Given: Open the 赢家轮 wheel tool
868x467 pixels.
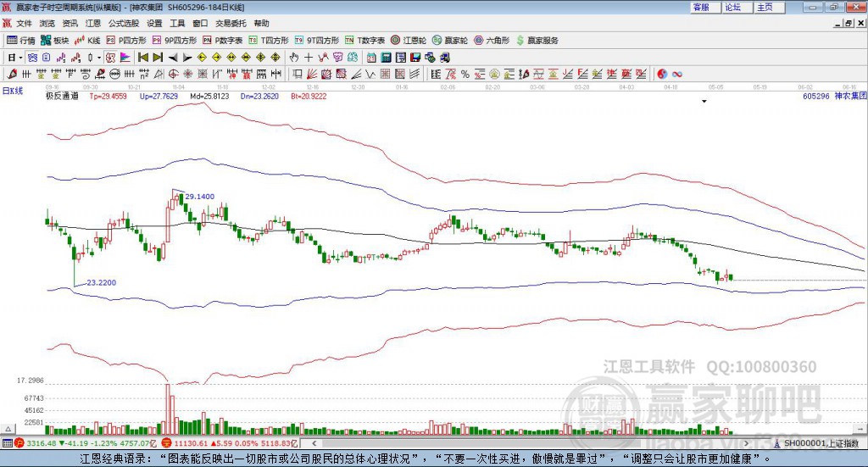Looking at the screenshot, I should click(450, 41).
